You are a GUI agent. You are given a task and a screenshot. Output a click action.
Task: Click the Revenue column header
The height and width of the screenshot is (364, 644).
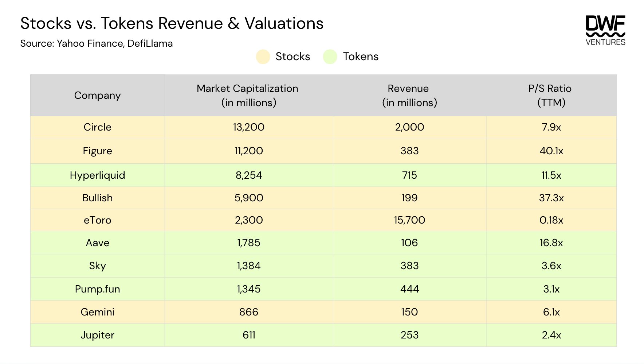click(409, 96)
